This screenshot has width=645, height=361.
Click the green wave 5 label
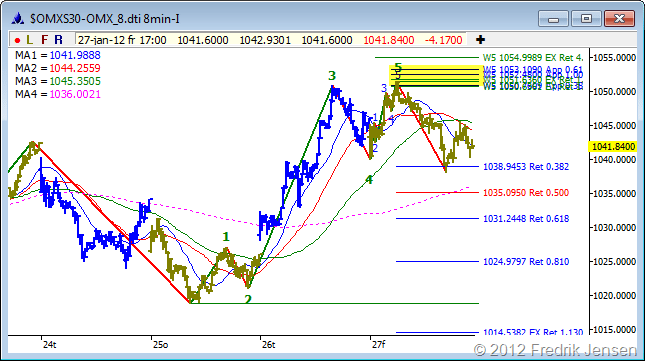pyautogui.click(x=398, y=66)
